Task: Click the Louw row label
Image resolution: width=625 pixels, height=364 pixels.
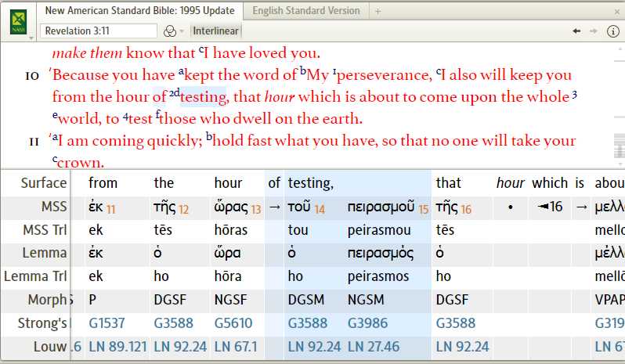Action: 50,347
